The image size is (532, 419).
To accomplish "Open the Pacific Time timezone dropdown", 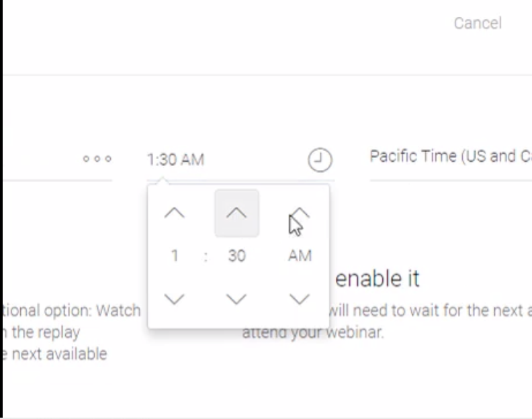I will coord(450,156).
